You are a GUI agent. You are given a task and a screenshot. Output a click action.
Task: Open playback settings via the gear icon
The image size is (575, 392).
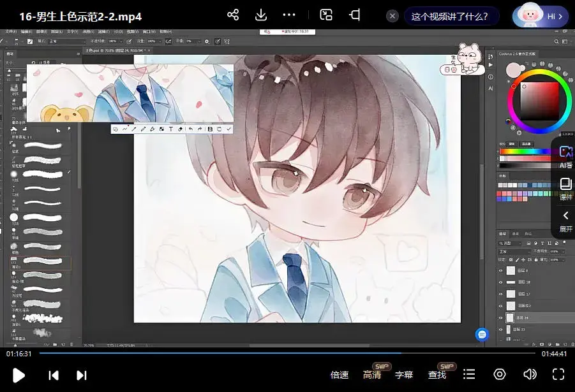click(499, 375)
